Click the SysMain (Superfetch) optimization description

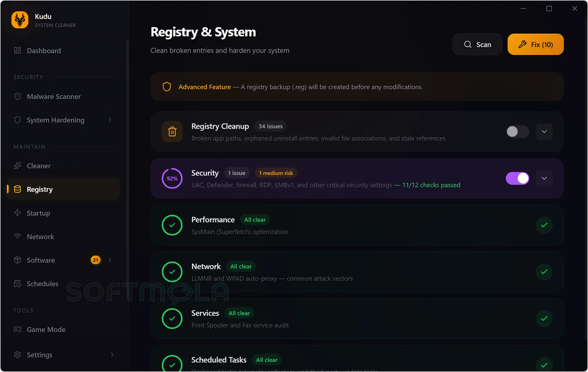[x=240, y=232]
